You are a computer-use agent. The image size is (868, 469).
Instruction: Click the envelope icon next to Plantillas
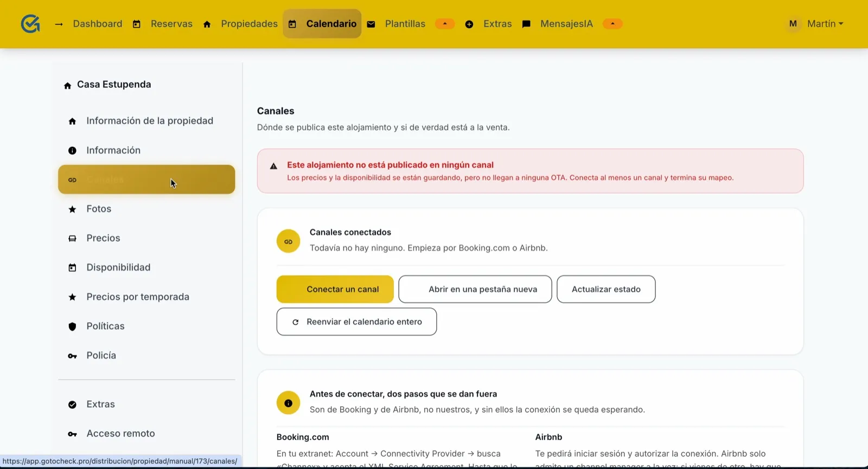click(x=371, y=24)
